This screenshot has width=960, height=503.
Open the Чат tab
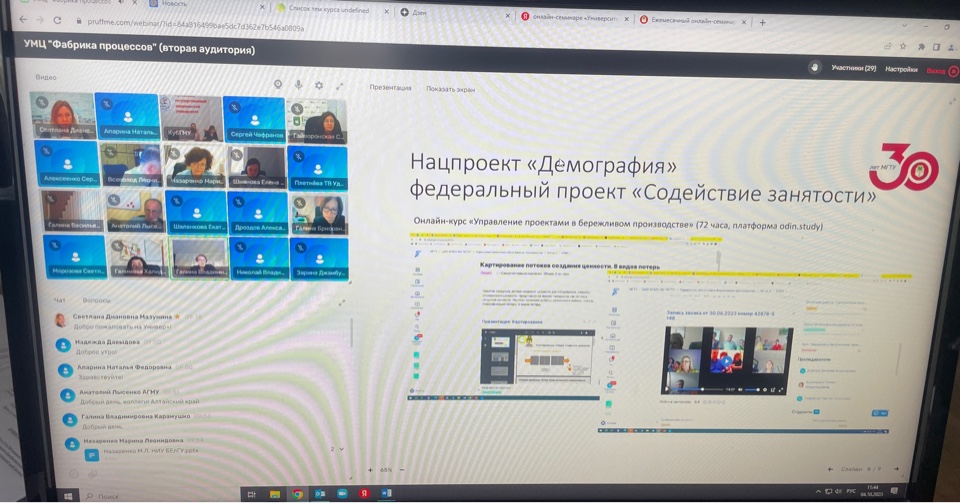click(59, 300)
